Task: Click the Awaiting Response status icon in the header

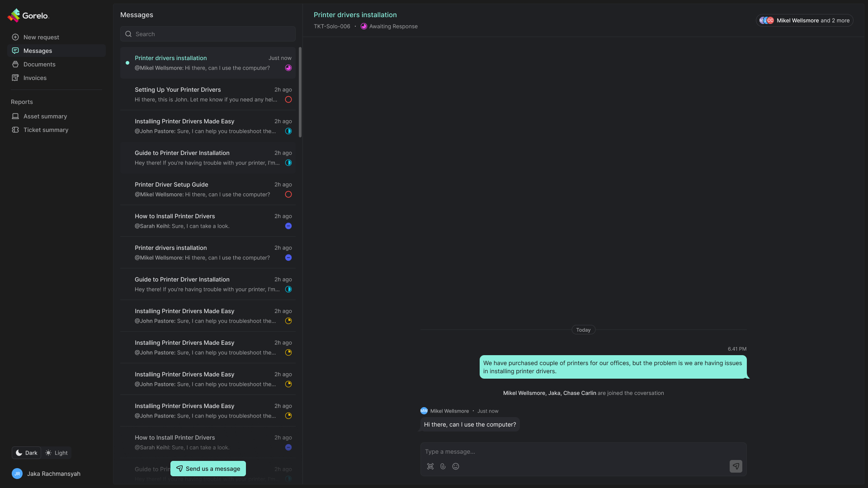Action: click(x=364, y=27)
